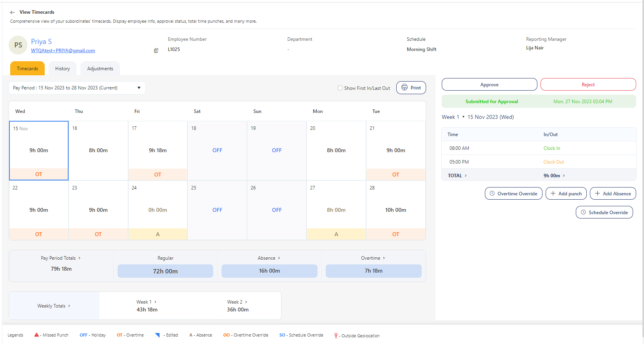644x344 pixels.
Task: Expand the Overtime totals chevron
Action: pyautogui.click(x=384, y=258)
